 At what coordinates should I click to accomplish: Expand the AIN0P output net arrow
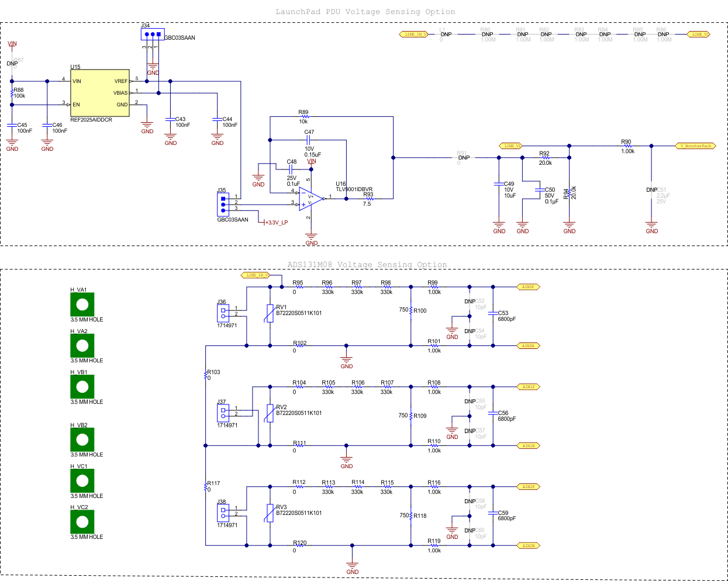528,286
